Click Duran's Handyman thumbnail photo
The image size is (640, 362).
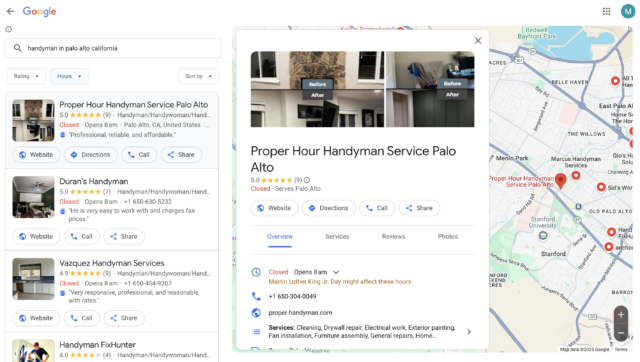click(33, 197)
